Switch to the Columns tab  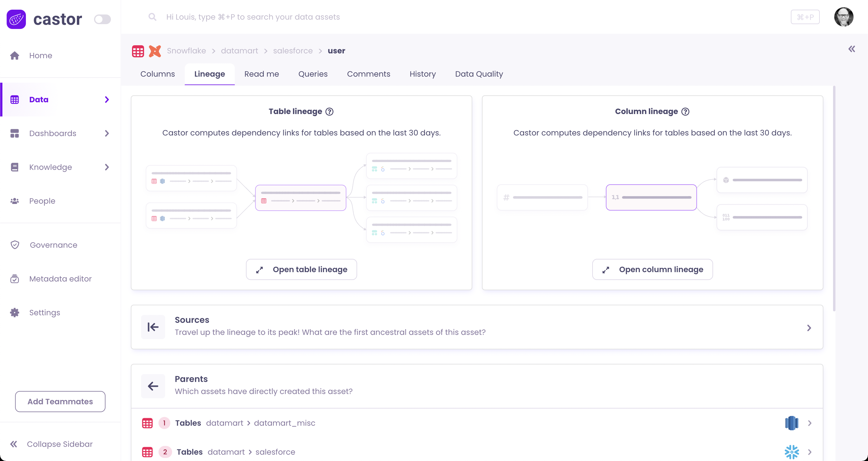pos(157,74)
